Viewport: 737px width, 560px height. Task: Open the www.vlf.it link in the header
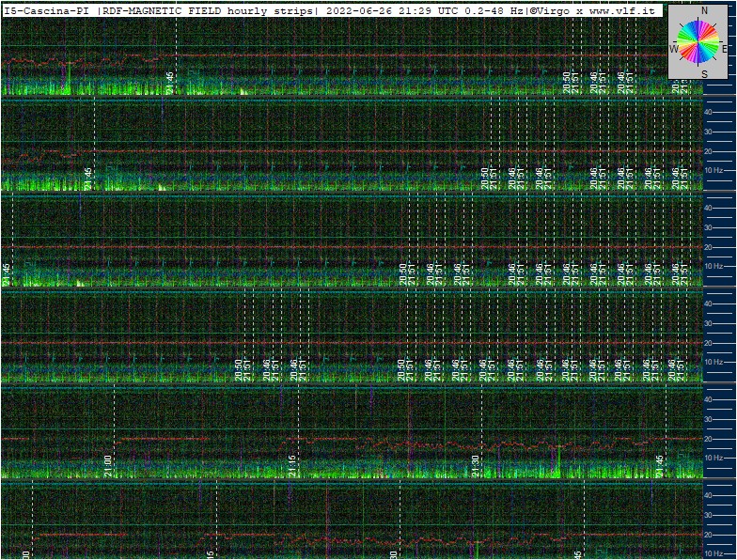621,11
